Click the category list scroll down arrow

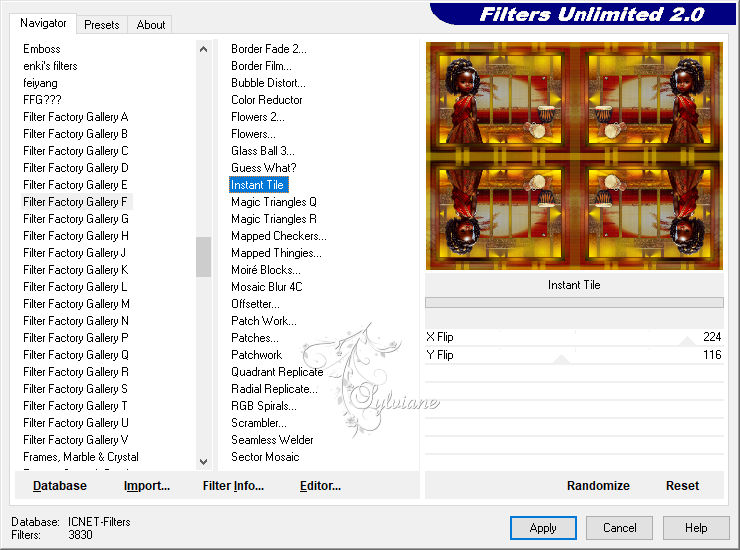[203, 461]
